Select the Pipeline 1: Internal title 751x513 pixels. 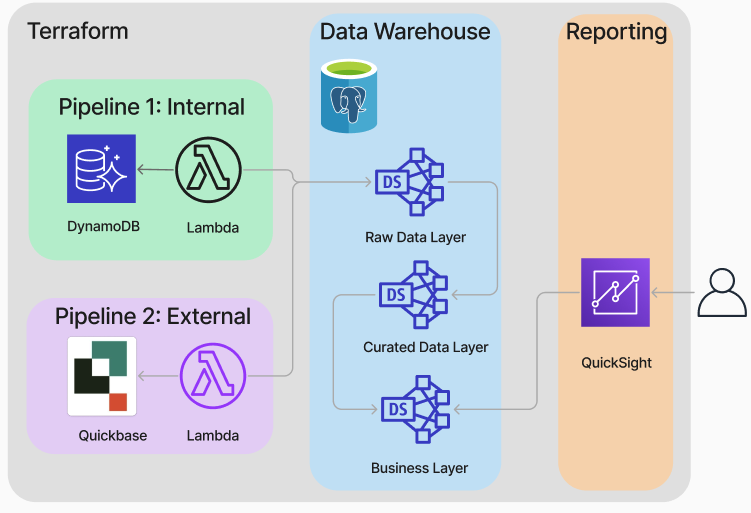click(x=151, y=107)
